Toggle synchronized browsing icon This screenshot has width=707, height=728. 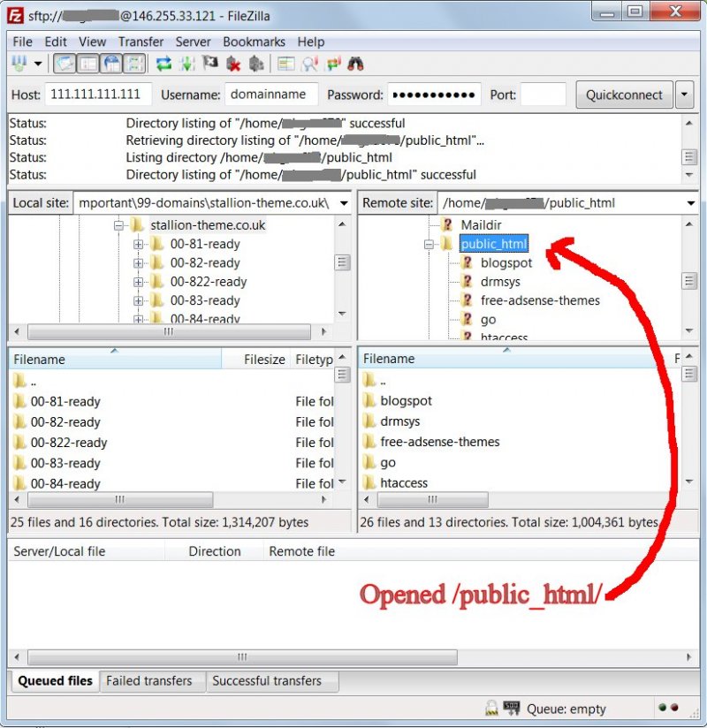333,64
